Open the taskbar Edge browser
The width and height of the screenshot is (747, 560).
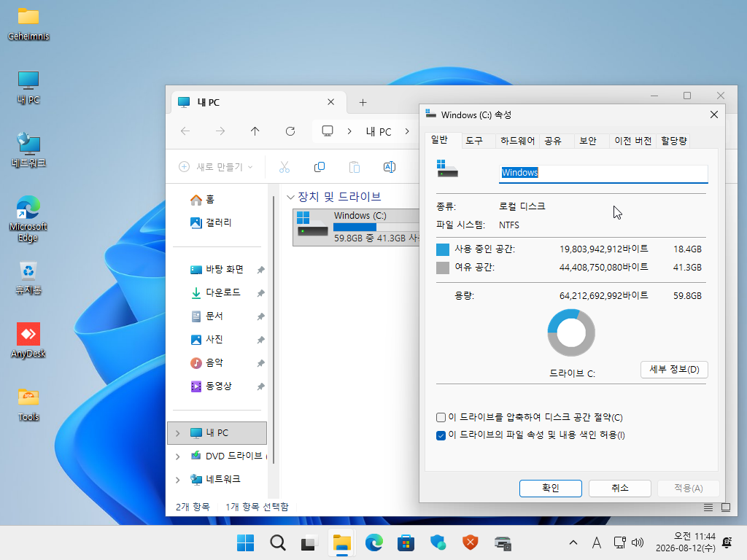point(374,542)
